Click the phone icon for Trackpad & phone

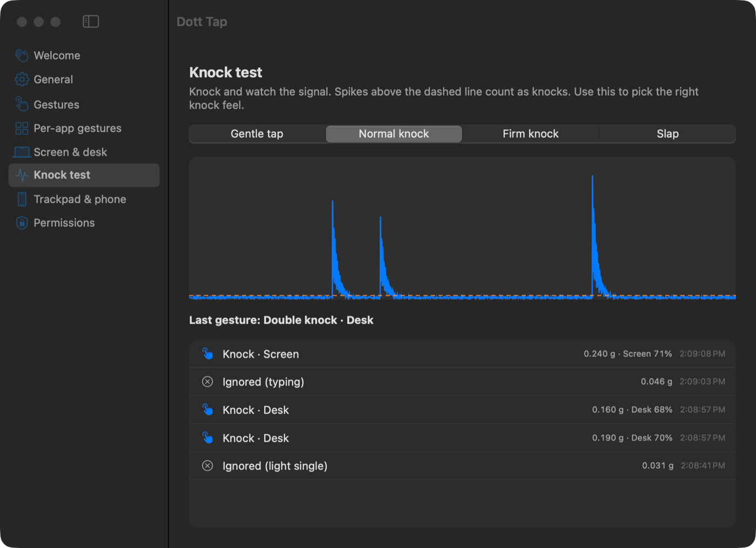click(x=22, y=199)
